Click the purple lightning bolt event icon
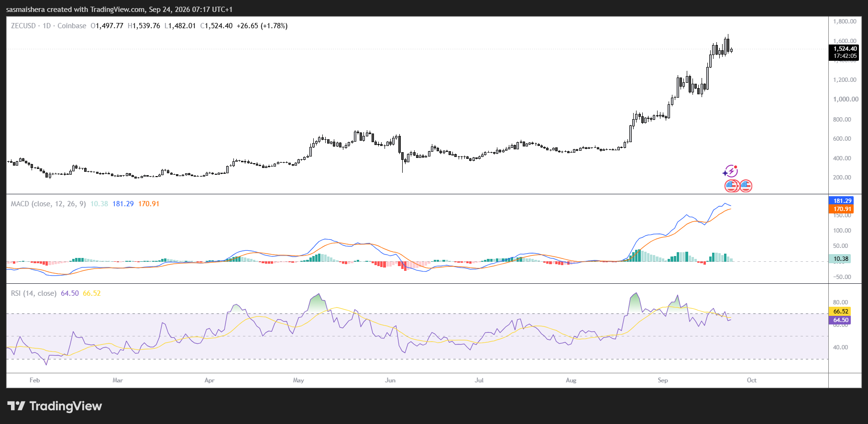 730,171
